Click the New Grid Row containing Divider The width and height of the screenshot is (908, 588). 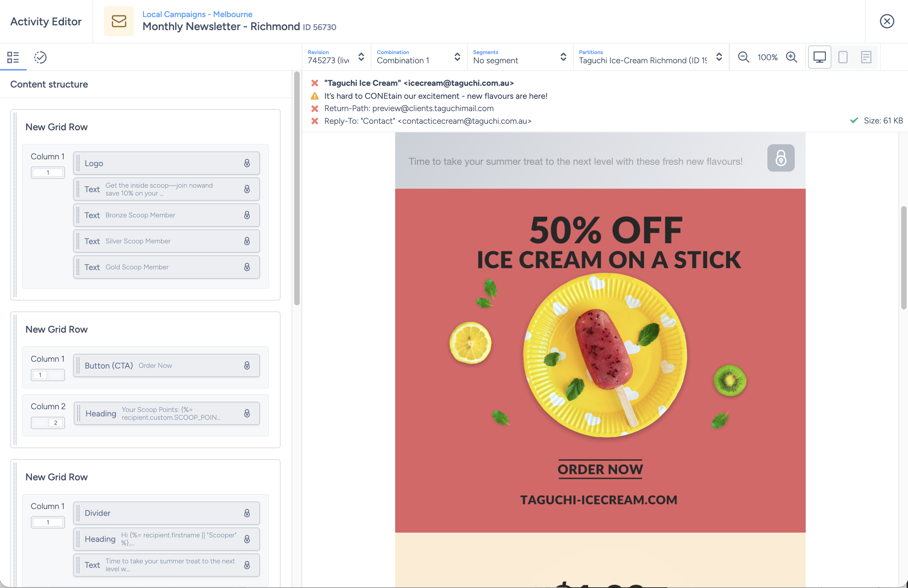56,477
